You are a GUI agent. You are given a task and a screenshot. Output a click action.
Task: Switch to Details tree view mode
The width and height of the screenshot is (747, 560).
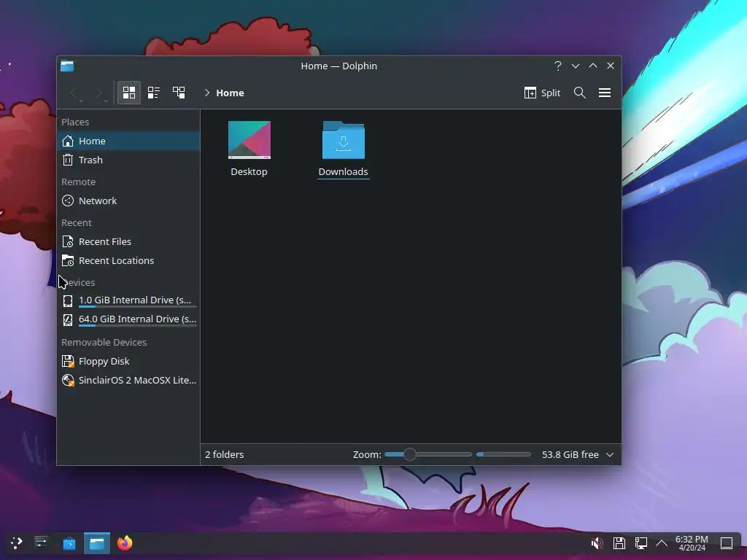pyautogui.click(x=179, y=93)
